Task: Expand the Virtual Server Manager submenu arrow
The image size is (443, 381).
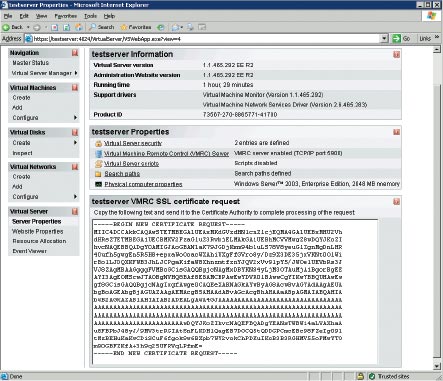Action: pos(76,73)
